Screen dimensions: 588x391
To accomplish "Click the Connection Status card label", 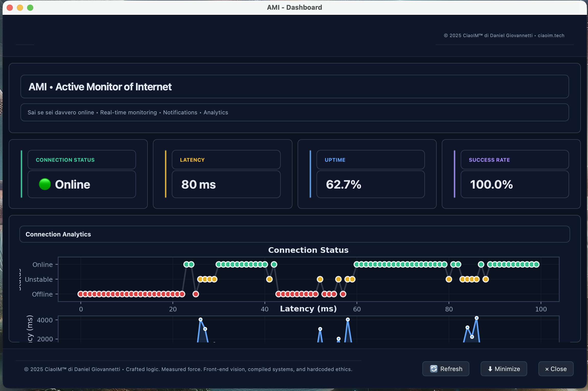I will (x=65, y=160).
